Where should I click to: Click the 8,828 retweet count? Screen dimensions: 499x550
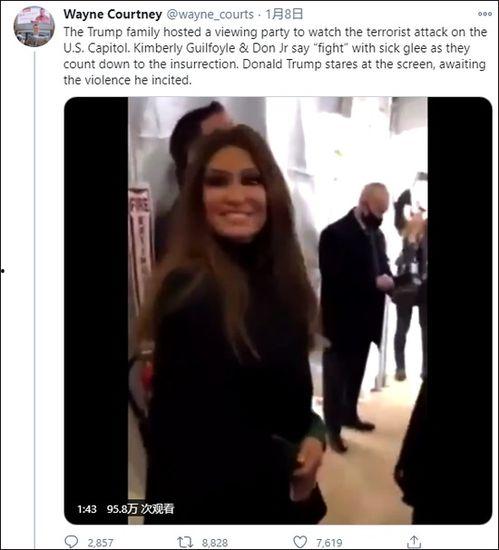(x=215, y=543)
